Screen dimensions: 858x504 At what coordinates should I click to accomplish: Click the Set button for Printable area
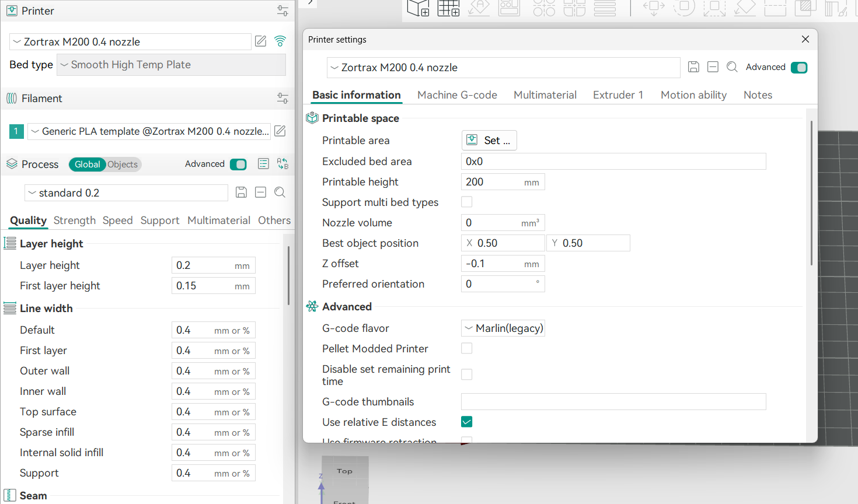coord(489,141)
